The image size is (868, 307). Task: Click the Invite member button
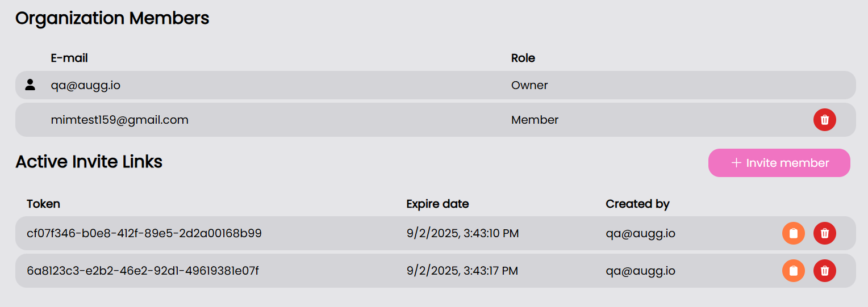pyautogui.click(x=779, y=163)
